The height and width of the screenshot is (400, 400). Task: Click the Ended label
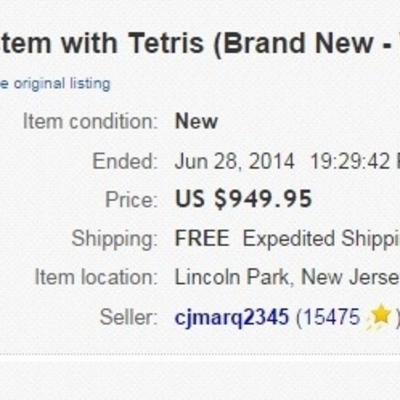click(x=125, y=161)
